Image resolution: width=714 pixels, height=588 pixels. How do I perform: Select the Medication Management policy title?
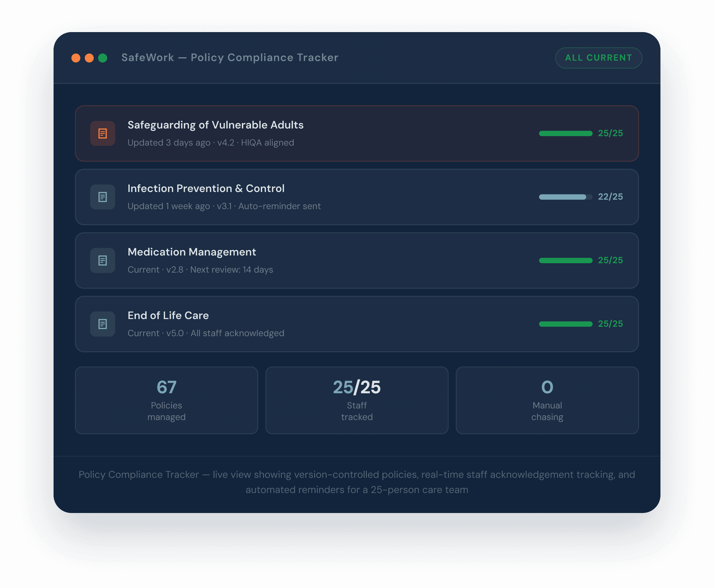click(192, 252)
